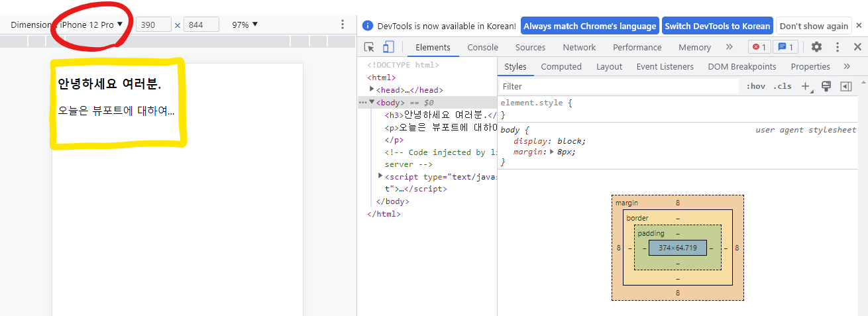Screen dimensions: 868x316
Task: Select the Computed sub-tab
Action: point(561,66)
